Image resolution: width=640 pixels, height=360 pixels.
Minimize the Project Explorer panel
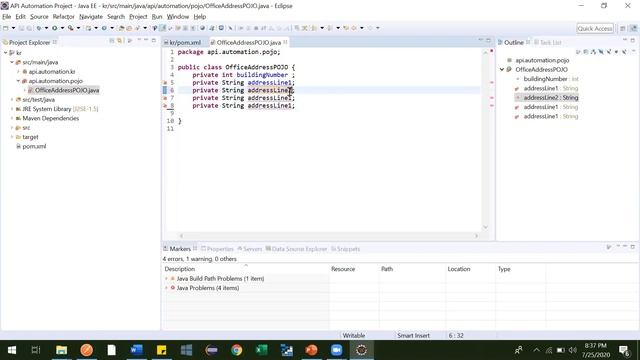coord(146,40)
